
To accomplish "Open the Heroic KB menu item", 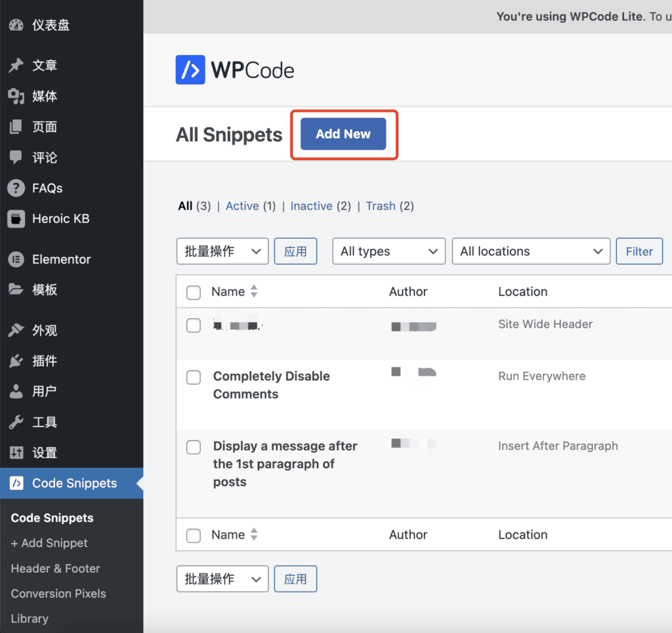I will click(x=61, y=219).
